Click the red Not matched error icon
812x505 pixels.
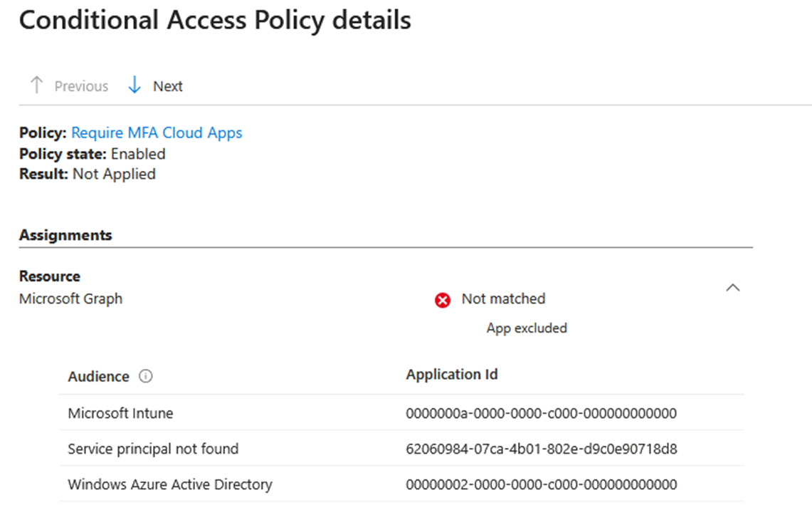[x=442, y=300]
